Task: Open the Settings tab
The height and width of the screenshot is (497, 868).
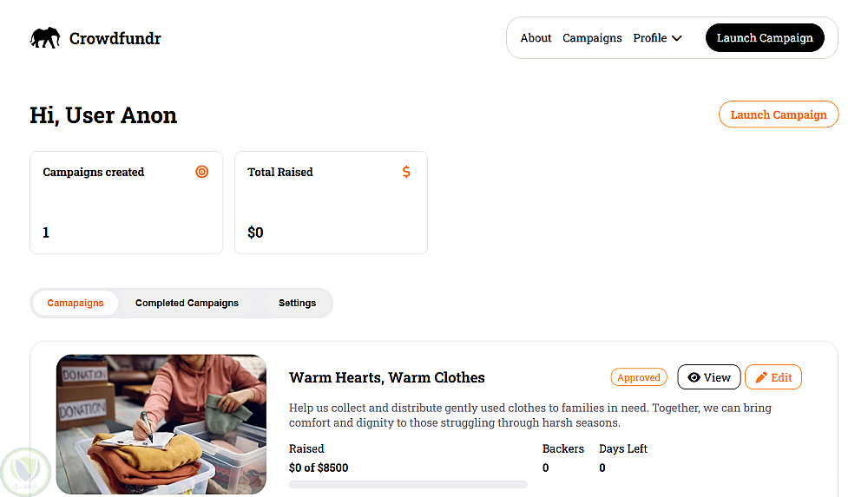Action: click(297, 303)
